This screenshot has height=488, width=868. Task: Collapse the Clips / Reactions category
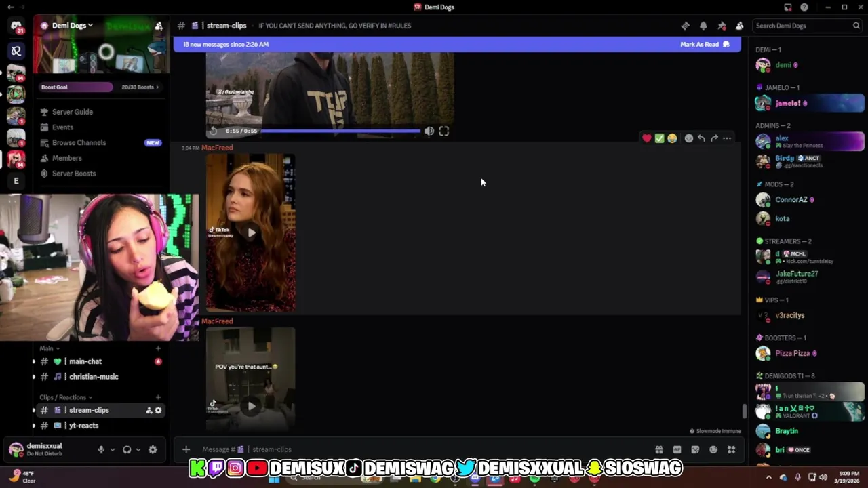pyautogui.click(x=66, y=397)
